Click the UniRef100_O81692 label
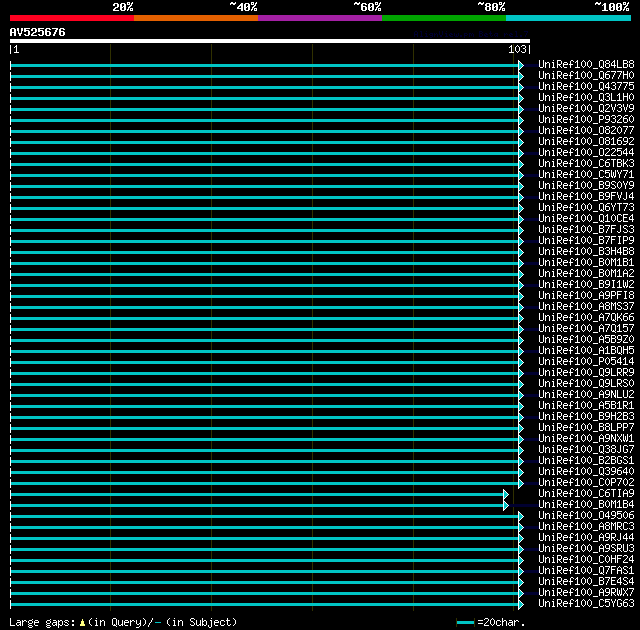The width and height of the screenshot is (640, 630). pos(586,142)
